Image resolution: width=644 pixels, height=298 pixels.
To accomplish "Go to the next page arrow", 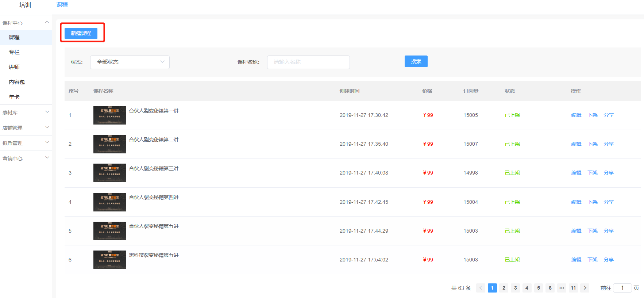I will [585, 288].
